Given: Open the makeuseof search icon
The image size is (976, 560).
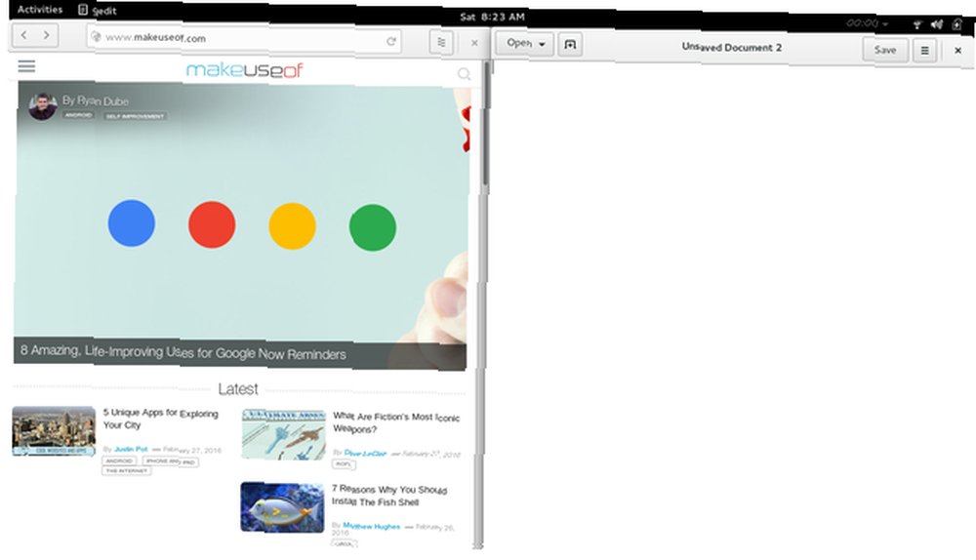Looking at the screenshot, I should (x=464, y=74).
